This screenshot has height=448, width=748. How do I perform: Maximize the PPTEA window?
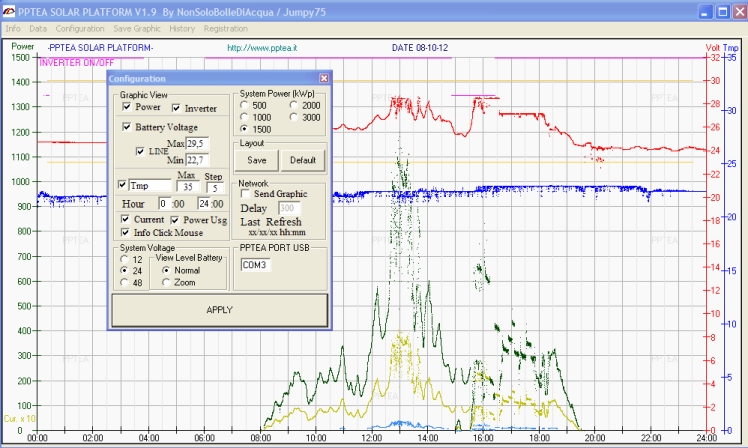(723, 12)
